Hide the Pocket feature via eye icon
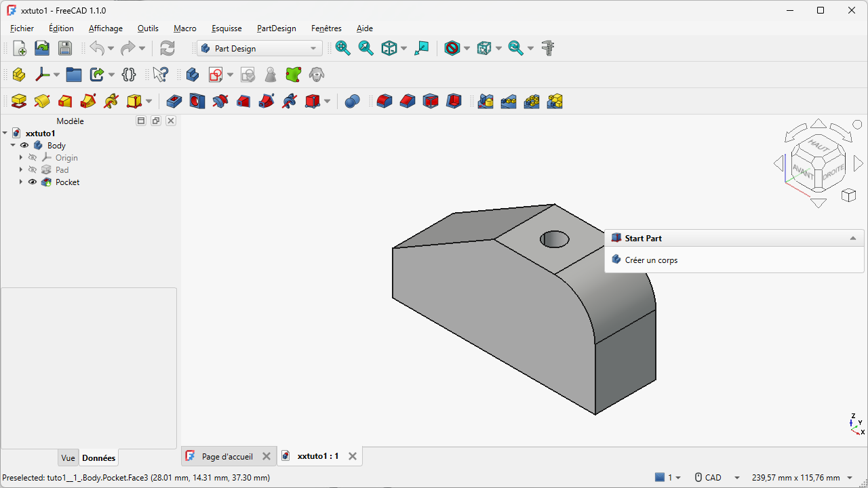Screen dimensions: 868x488 (x=33, y=182)
